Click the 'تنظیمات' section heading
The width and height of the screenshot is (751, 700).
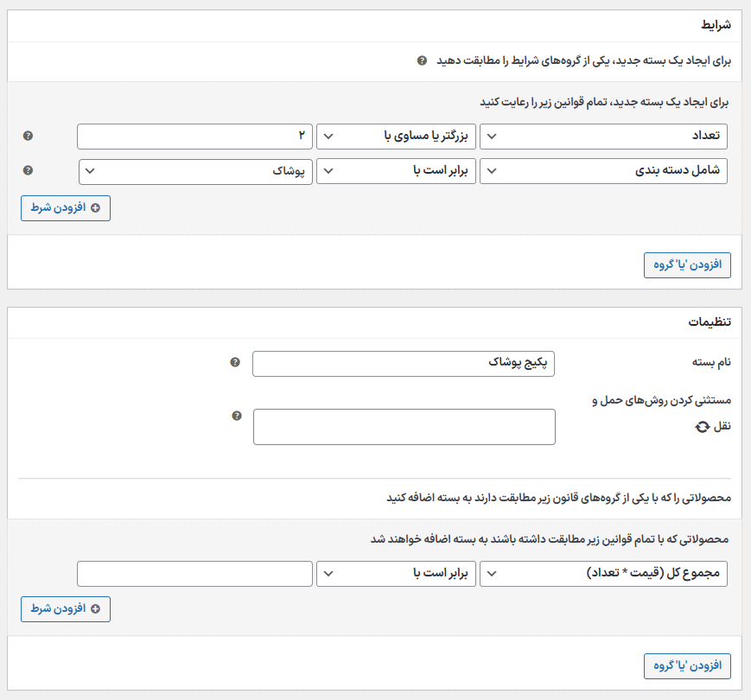point(710,321)
